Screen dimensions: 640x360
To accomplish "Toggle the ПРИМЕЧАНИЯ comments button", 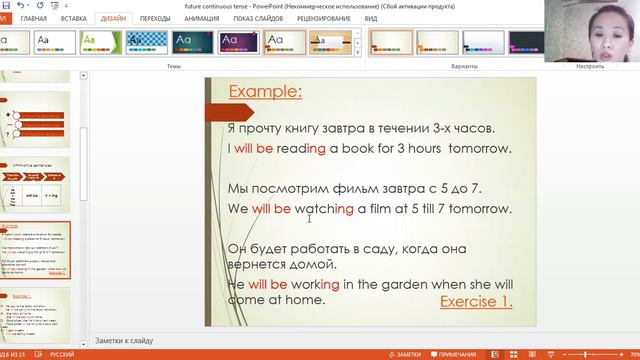I will (x=453, y=354).
